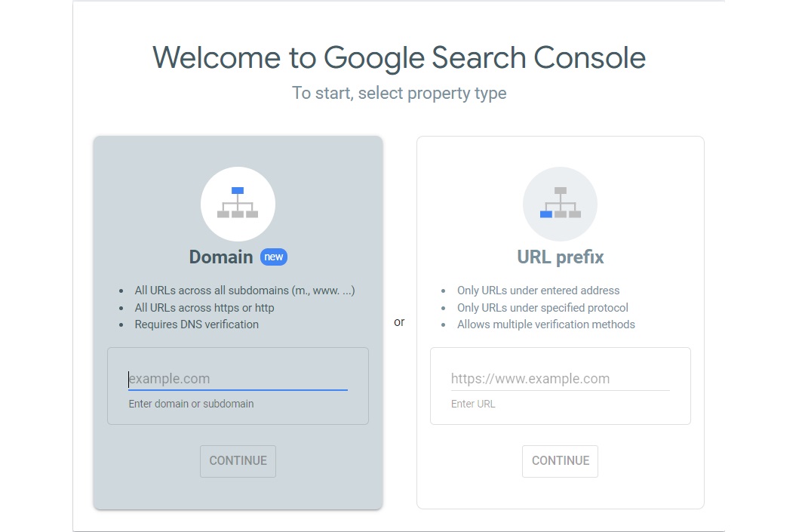Click 'All URLs across https or http' bullet
The height and width of the screenshot is (532, 805).
204,307
